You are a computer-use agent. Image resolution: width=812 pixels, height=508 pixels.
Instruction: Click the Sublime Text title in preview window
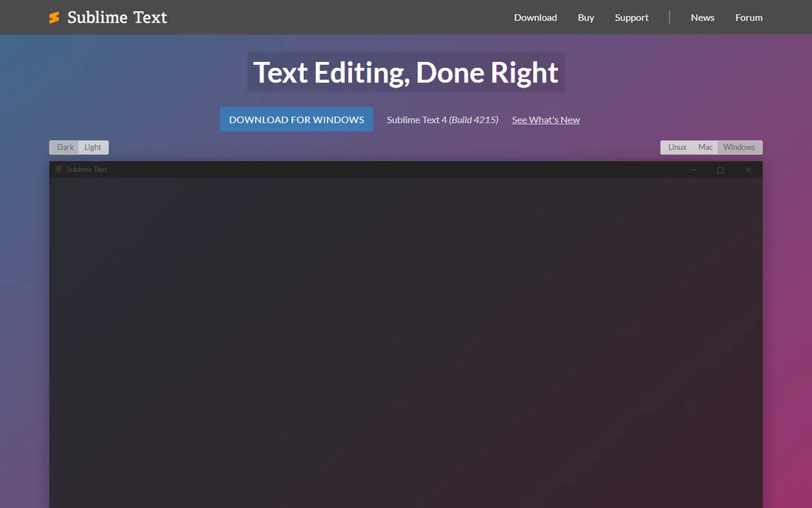(x=86, y=169)
